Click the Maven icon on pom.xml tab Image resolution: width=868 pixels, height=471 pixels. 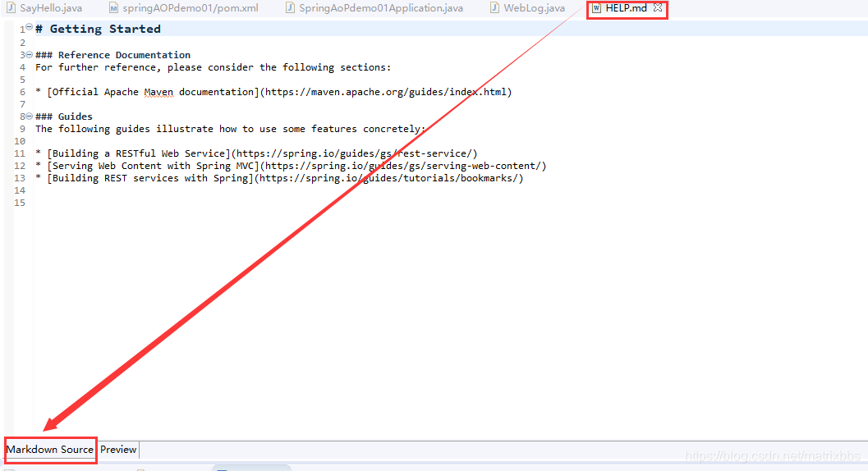(113, 8)
